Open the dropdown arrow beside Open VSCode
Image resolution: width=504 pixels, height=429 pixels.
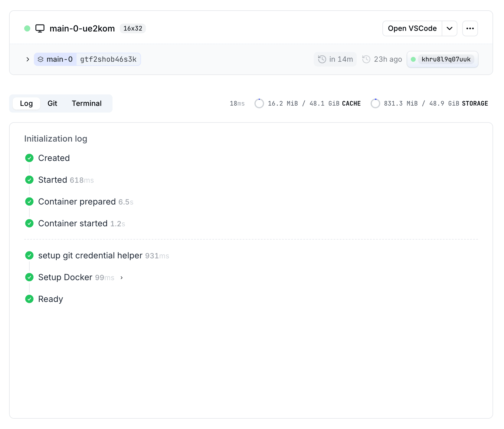click(x=450, y=28)
